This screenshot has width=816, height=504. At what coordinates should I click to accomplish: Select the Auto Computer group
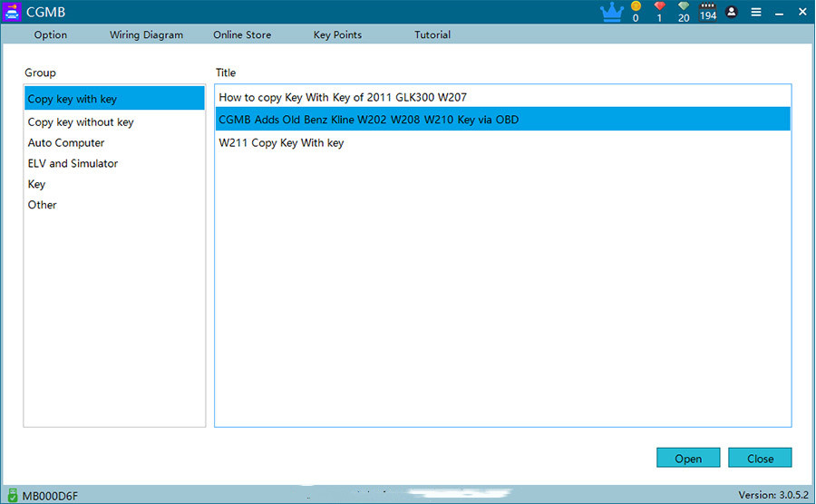[x=114, y=142]
